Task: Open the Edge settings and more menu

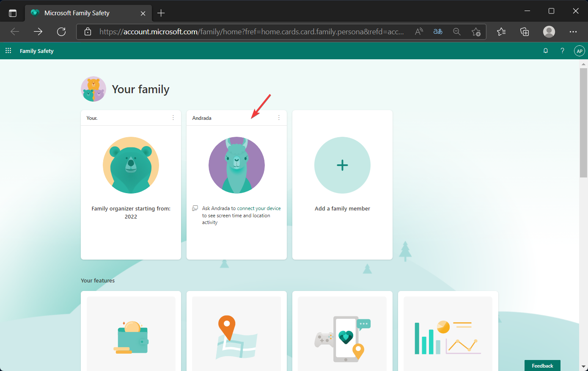Action: click(x=573, y=32)
